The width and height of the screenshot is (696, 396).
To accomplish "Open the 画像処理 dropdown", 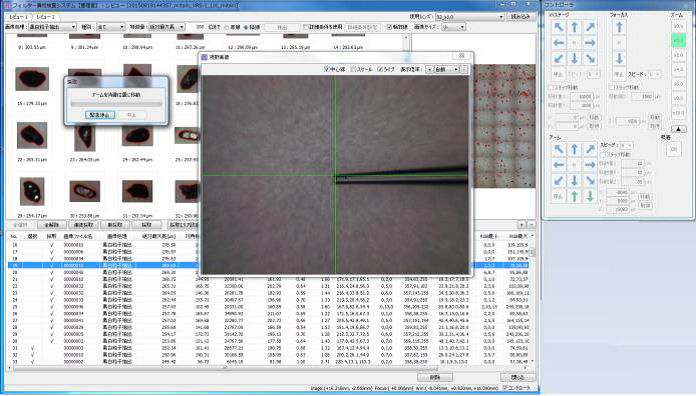I will (52, 27).
